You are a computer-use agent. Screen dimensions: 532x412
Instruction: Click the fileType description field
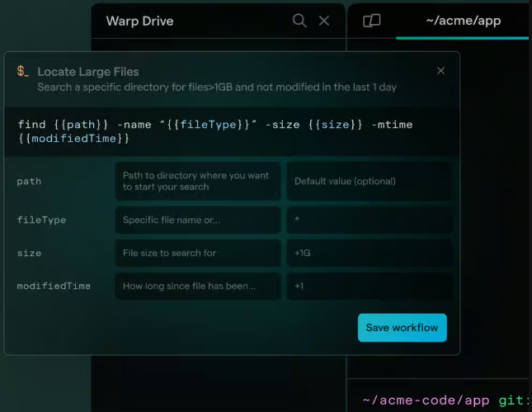pyautogui.click(x=198, y=220)
